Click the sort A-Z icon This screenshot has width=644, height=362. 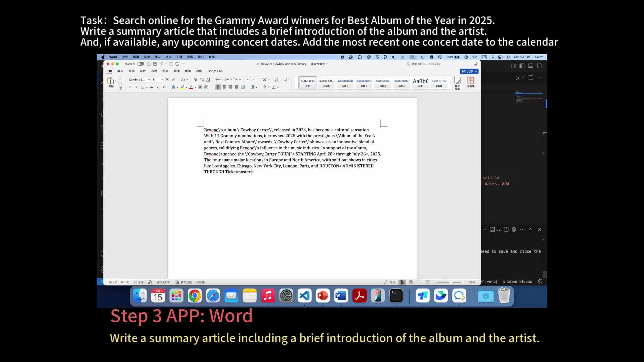(x=276, y=80)
